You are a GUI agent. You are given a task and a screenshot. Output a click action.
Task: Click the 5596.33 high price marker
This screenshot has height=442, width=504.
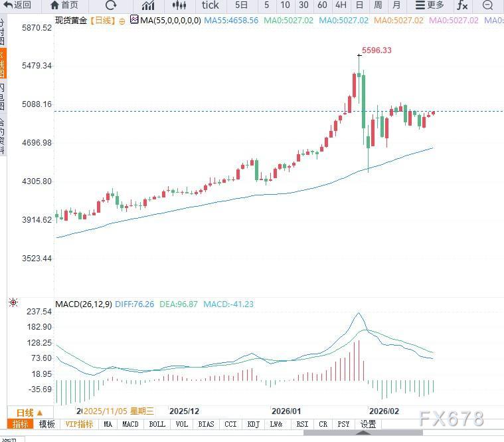[x=375, y=51]
